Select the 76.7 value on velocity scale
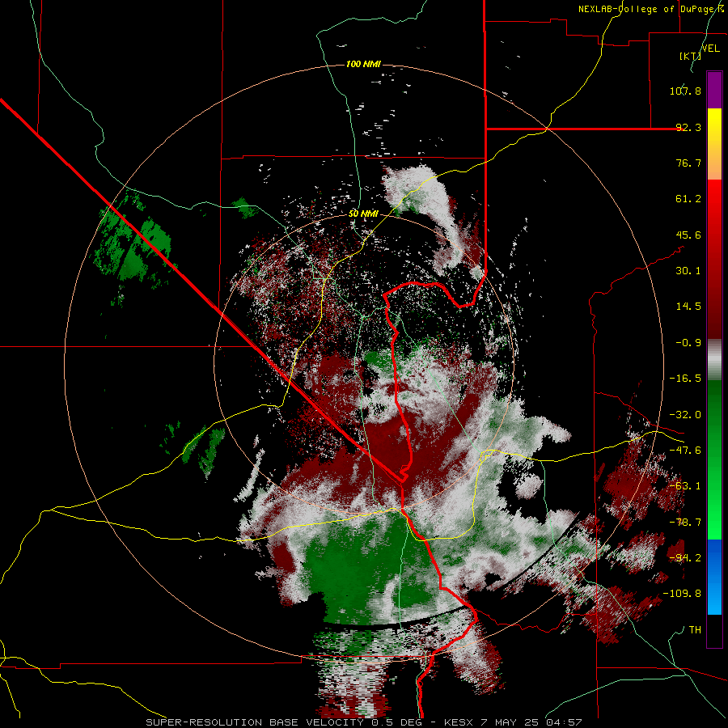This screenshot has height=728, width=728. (688, 163)
